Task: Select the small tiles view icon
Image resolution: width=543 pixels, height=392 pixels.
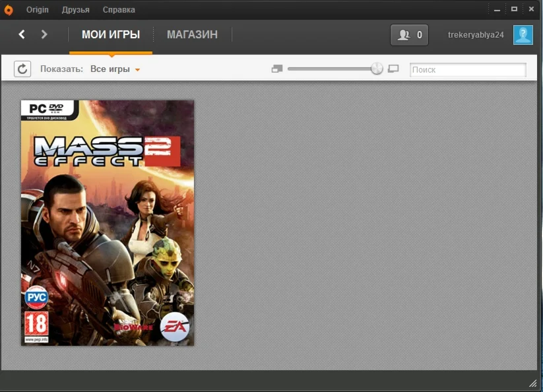Action: pyautogui.click(x=276, y=69)
